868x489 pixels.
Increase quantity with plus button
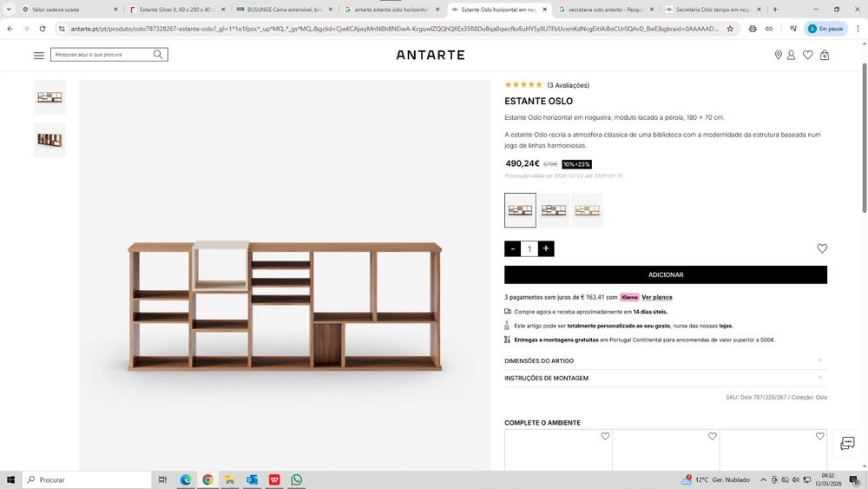546,248
